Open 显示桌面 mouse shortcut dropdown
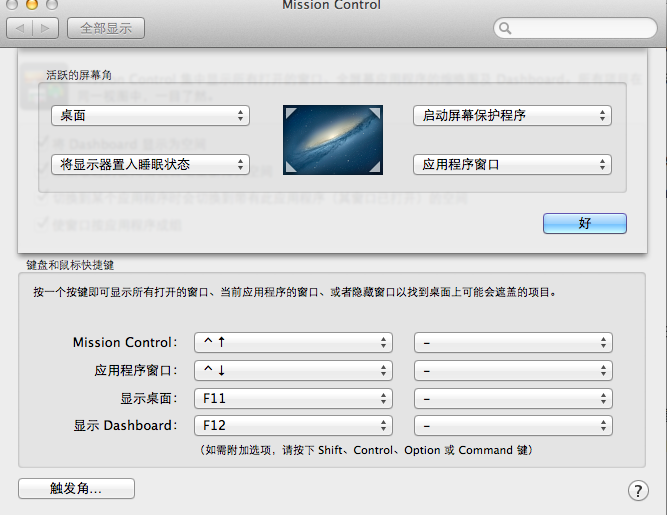Screen dimensions: 667x515 [x=512, y=398]
